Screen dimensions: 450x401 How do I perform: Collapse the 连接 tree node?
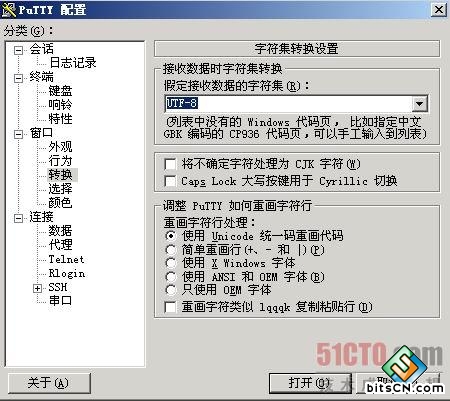[x=18, y=218]
